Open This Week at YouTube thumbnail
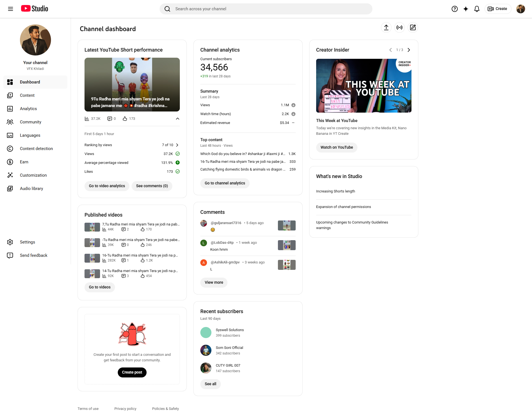Image resolution: width=532 pixels, height=416 pixels. point(364,86)
